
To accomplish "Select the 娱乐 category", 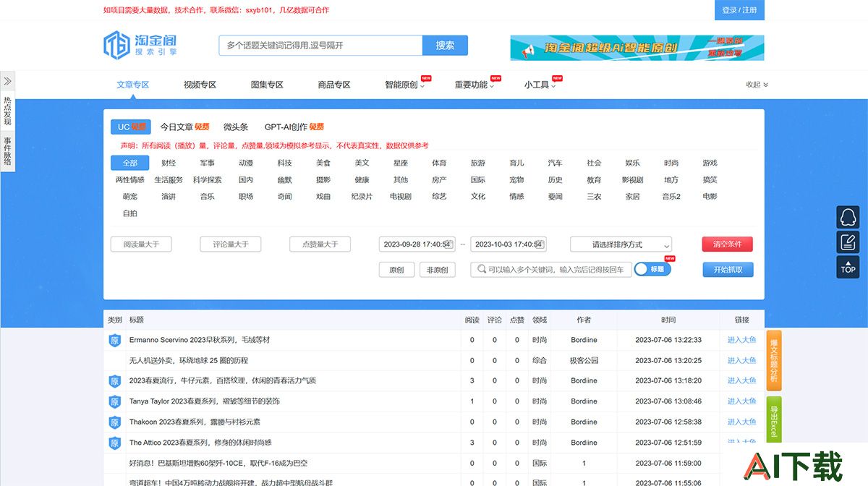I will pos(632,163).
